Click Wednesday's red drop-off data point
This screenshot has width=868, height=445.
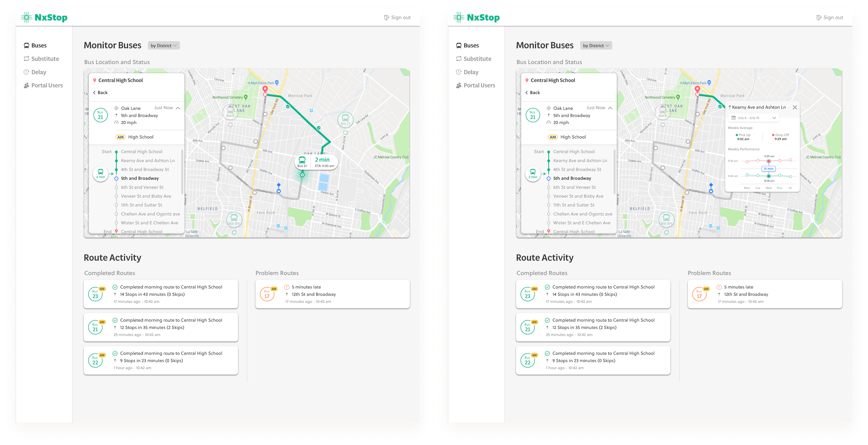tap(769, 161)
